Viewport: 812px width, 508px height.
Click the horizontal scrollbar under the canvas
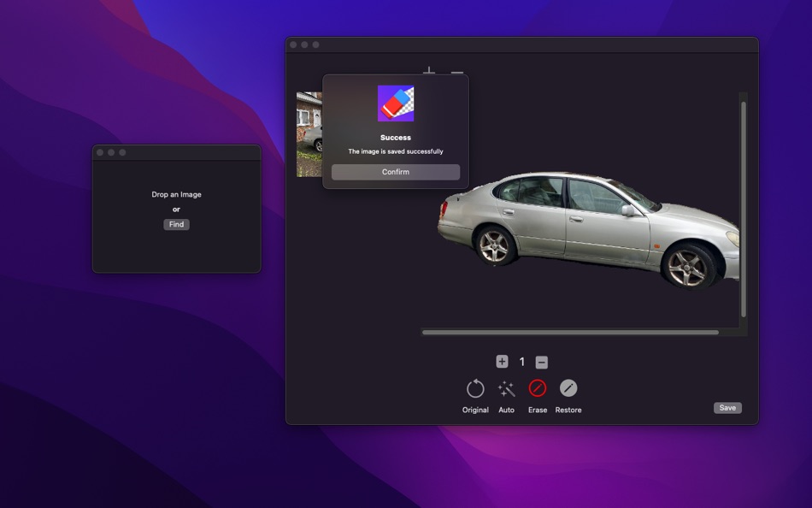570,333
